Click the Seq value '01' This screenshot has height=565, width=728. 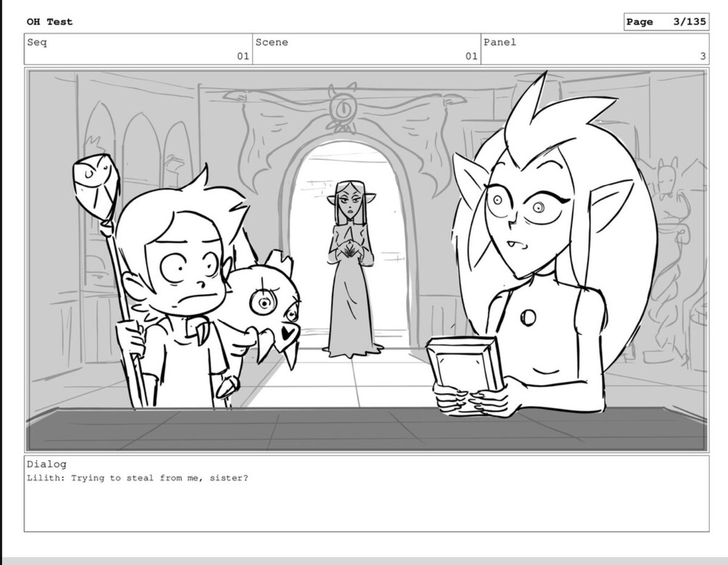(243, 56)
